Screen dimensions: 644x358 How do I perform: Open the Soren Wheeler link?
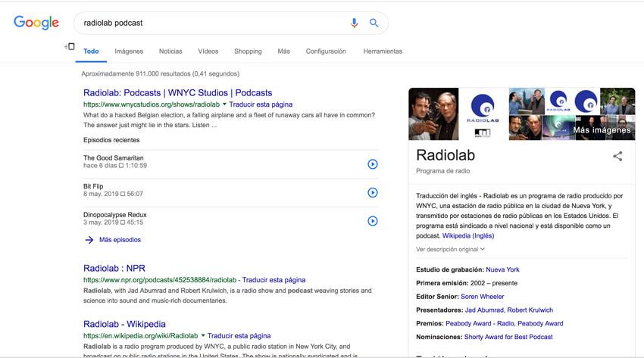pyautogui.click(x=482, y=297)
